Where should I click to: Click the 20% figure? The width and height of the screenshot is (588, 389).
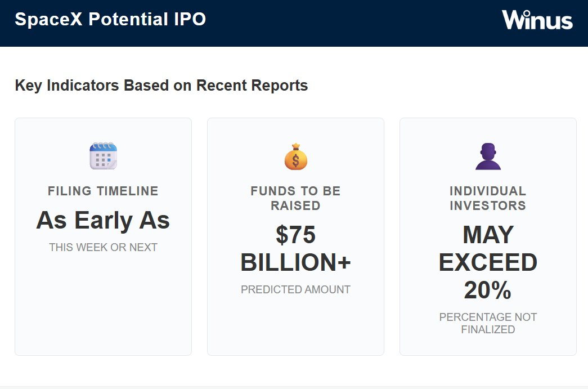(488, 290)
